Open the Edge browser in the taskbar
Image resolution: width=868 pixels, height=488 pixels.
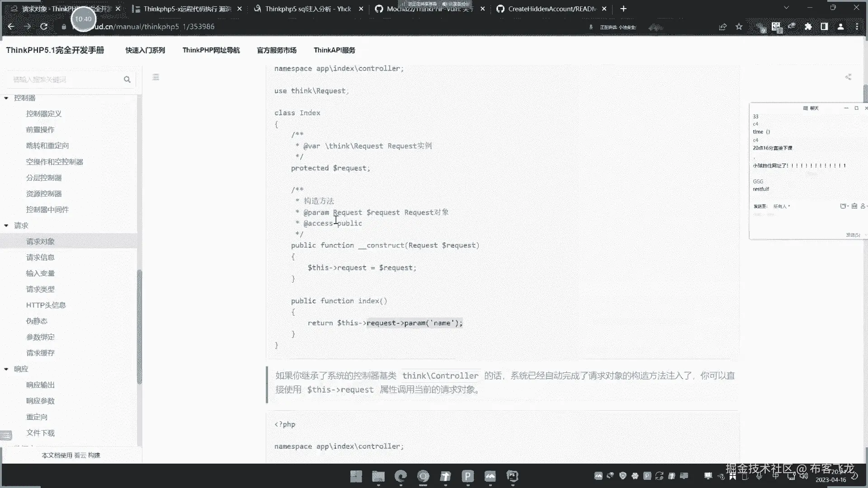tap(401, 476)
